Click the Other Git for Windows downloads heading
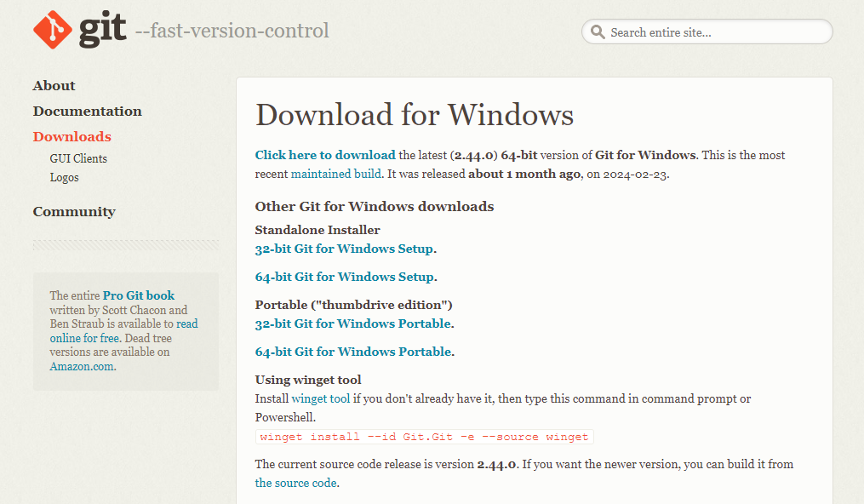Viewport: 864px width, 504px height. coord(375,206)
